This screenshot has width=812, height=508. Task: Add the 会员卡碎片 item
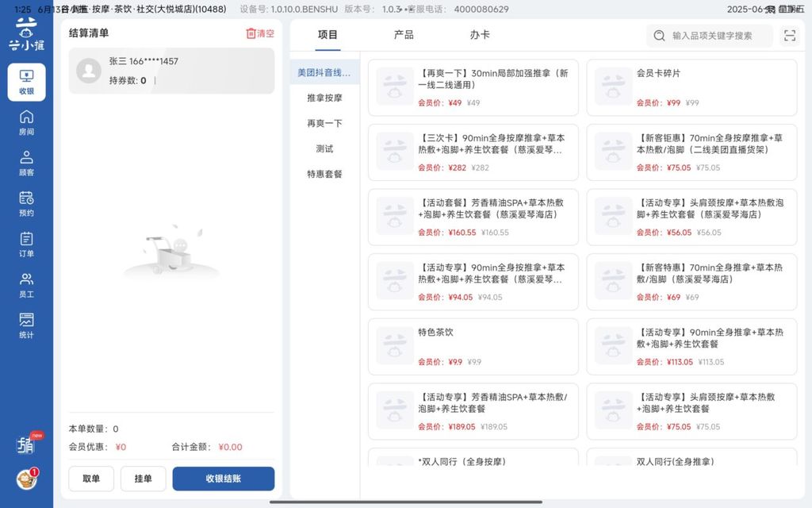coord(691,87)
